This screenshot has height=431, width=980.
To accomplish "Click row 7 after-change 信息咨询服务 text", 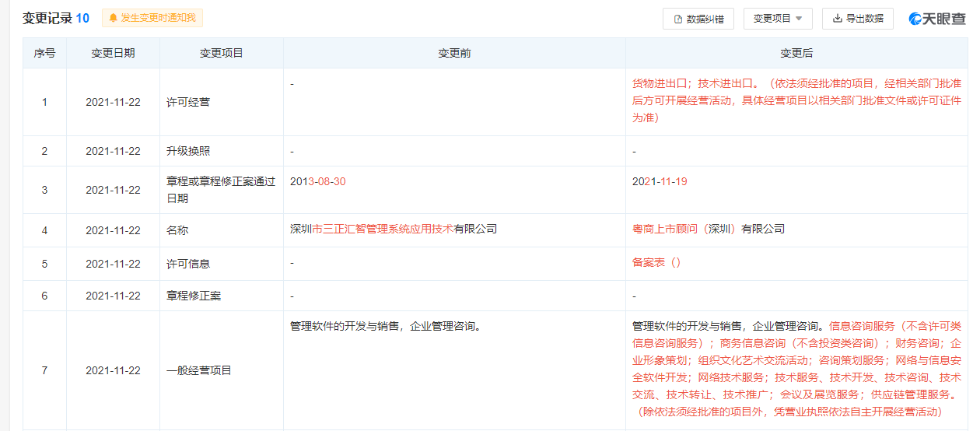I will (862, 326).
